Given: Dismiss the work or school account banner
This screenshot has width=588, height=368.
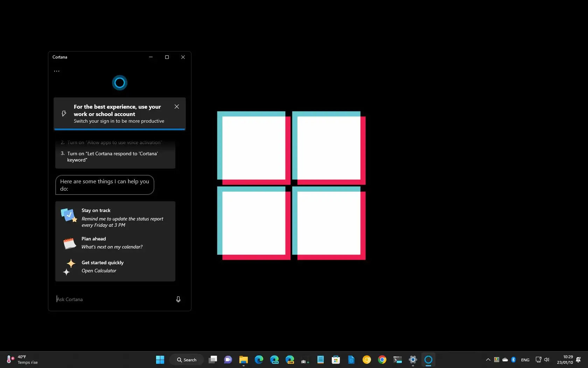Looking at the screenshot, I should coord(177,107).
